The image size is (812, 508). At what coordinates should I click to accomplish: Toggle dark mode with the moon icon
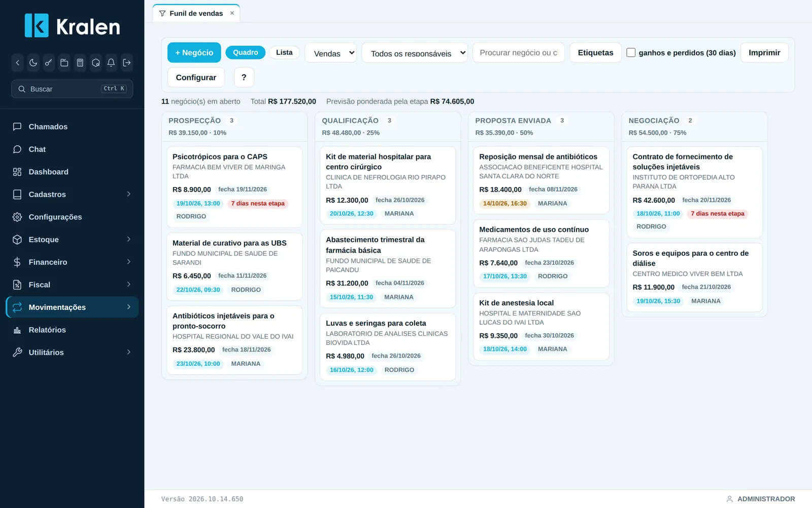33,63
